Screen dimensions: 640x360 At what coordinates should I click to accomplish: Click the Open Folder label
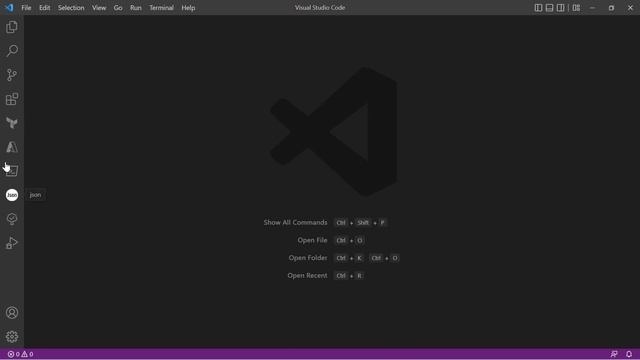coord(308,258)
